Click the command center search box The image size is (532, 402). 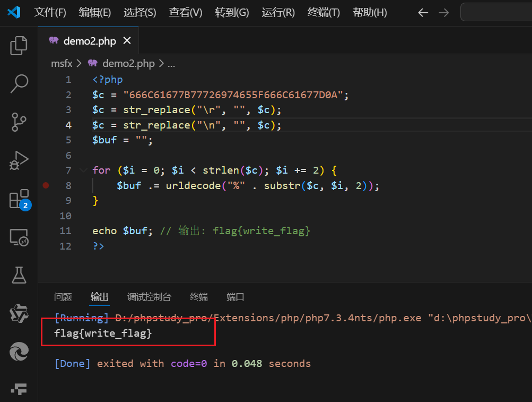496,12
